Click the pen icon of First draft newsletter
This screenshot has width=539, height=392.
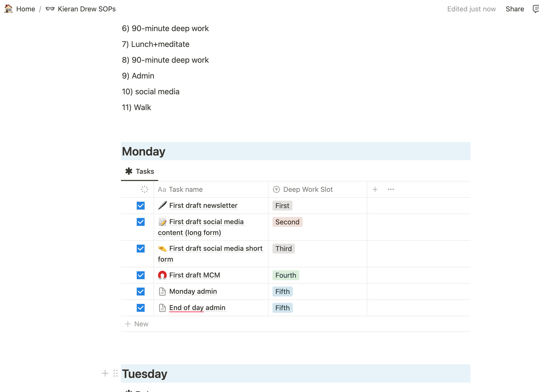(162, 205)
